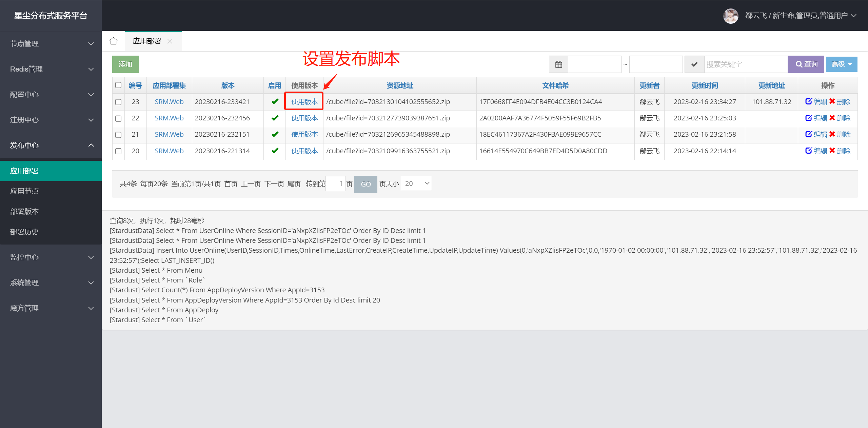Check the checkbox for row 20
868x428 pixels.
tap(118, 151)
